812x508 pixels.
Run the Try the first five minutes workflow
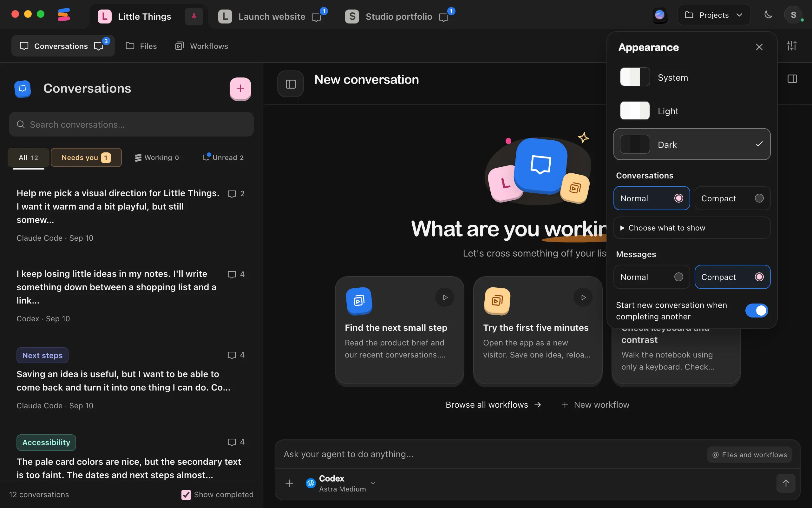(583, 297)
